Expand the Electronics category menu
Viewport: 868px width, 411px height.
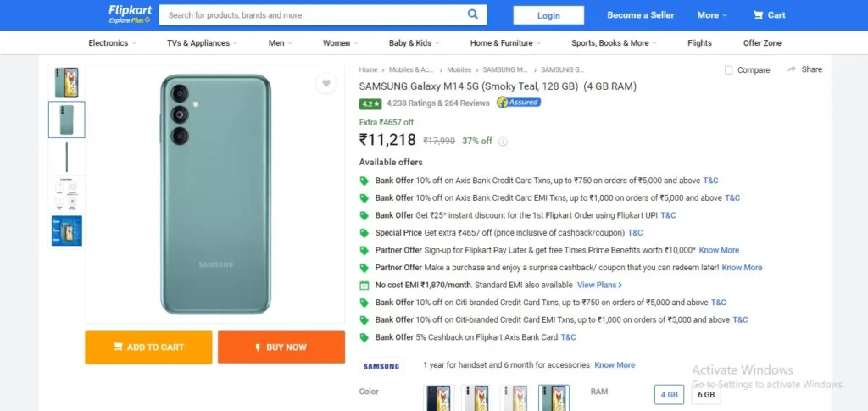pyautogui.click(x=113, y=42)
